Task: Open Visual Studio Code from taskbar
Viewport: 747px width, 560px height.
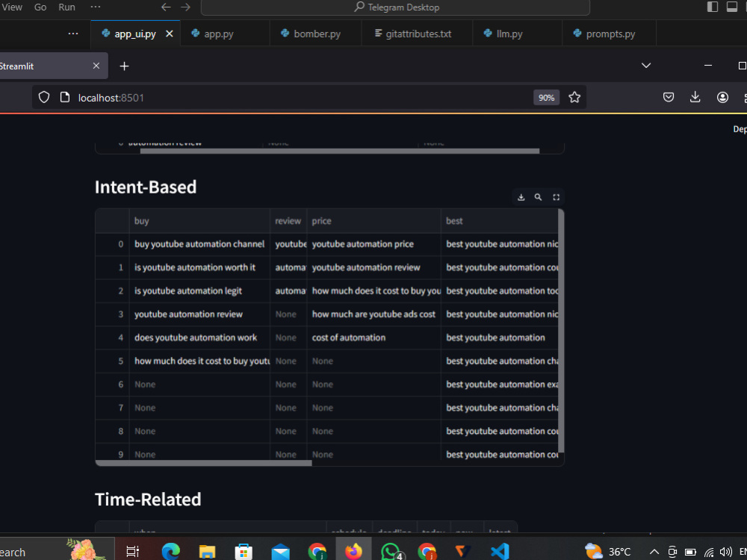Action: [x=500, y=552]
